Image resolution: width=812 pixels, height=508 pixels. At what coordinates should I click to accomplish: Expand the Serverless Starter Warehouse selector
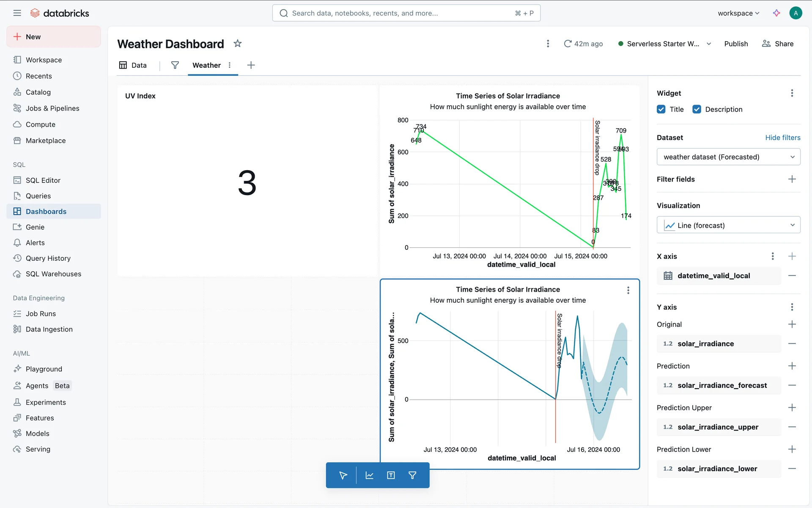665,44
